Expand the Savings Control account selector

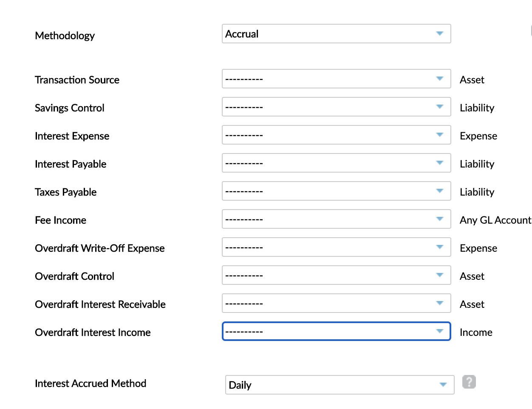click(x=336, y=107)
